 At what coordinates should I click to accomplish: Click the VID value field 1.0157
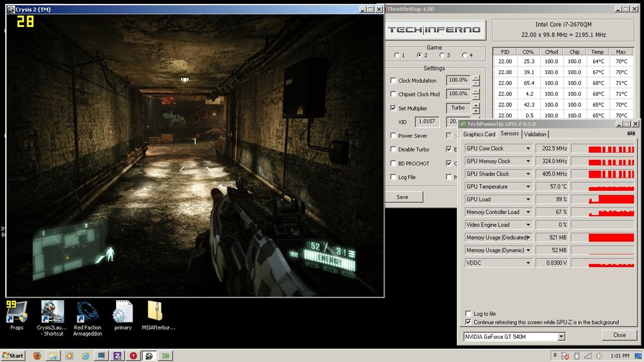[427, 122]
